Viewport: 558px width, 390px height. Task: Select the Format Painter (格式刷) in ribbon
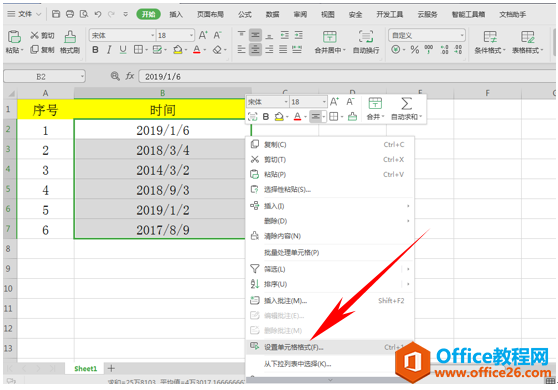(70, 42)
